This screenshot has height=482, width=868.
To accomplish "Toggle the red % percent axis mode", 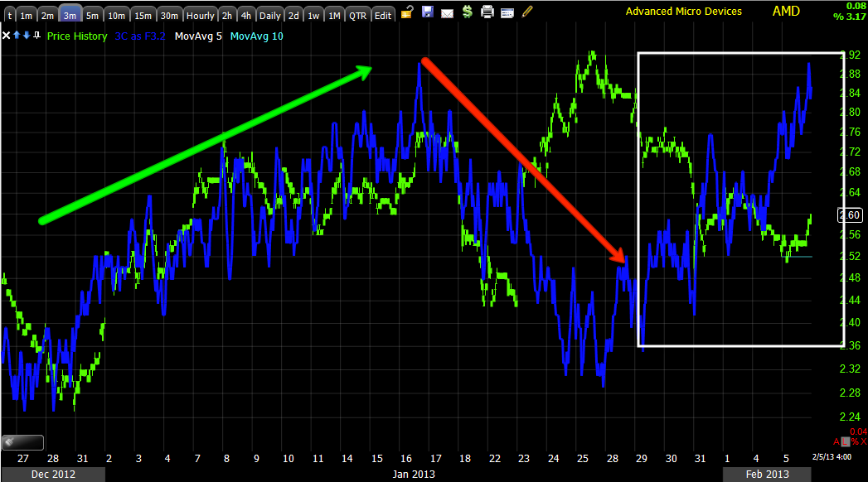I will click(855, 441).
